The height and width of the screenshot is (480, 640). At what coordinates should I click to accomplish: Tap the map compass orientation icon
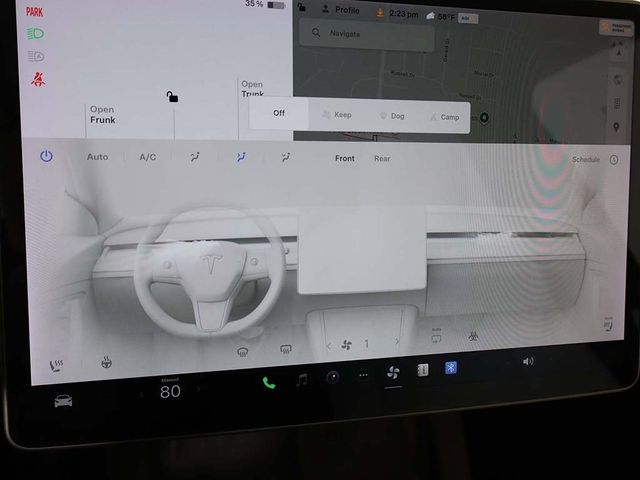pos(619,52)
